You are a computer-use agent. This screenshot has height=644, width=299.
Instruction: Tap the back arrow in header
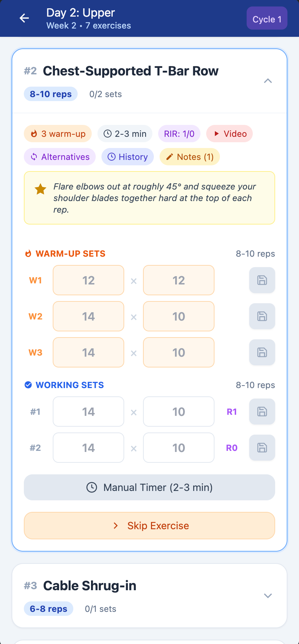click(24, 18)
